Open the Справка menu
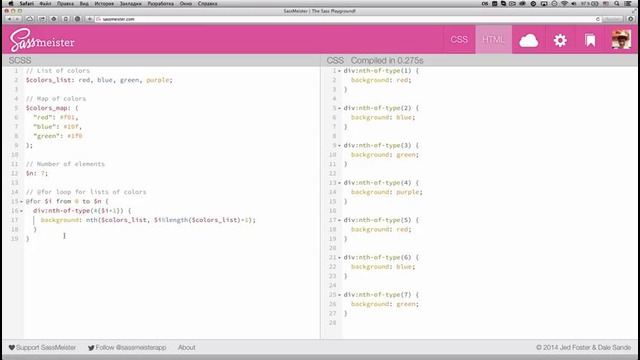 pos(207,3)
